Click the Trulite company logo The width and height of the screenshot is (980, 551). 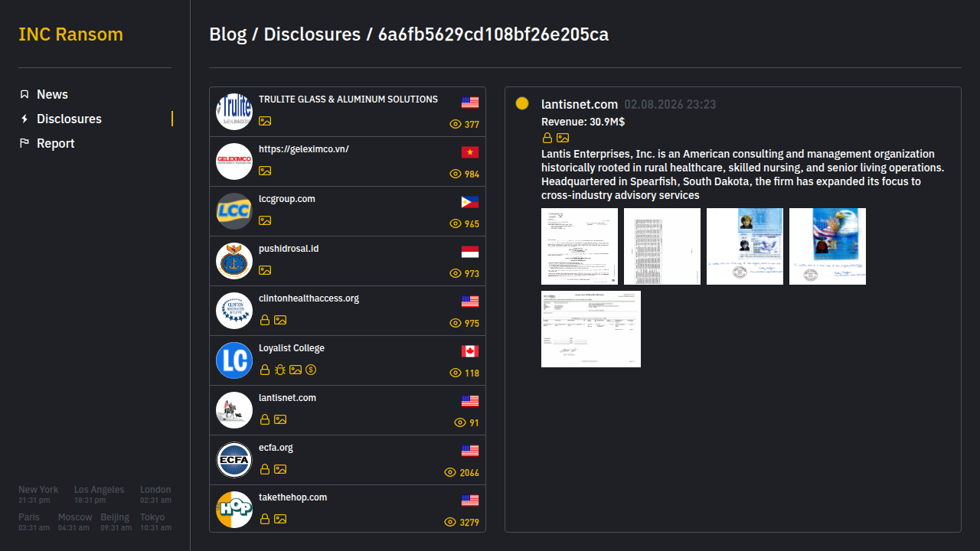pos(234,112)
